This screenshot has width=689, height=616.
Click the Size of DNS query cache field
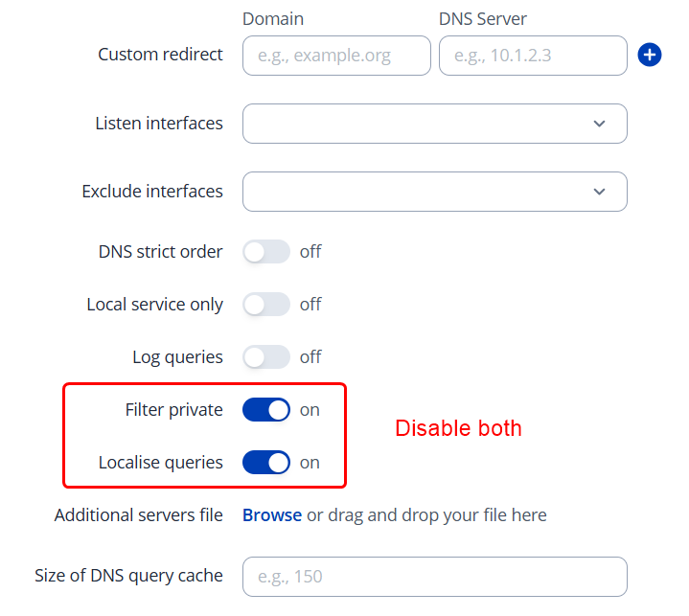coord(434,577)
